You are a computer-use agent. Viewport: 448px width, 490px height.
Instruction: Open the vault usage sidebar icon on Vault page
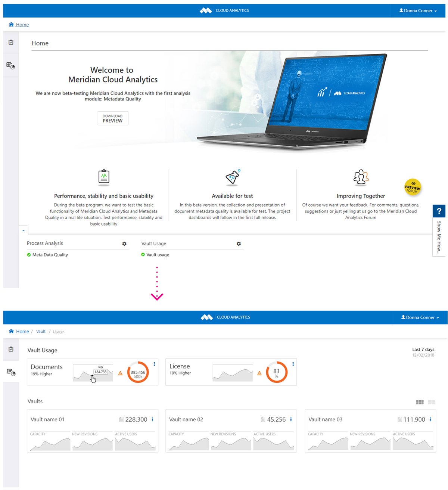click(11, 372)
